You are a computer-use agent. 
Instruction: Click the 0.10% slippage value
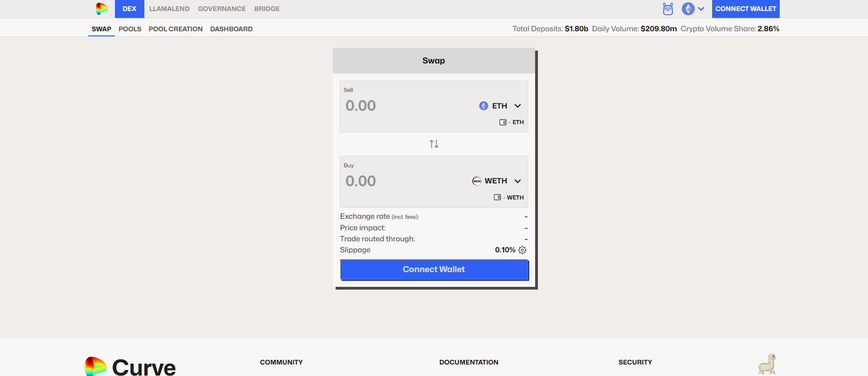(505, 250)
